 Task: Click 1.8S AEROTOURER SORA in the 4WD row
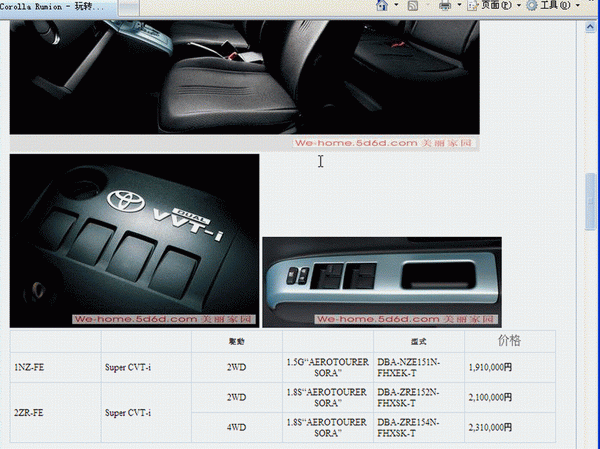[328, 428]
